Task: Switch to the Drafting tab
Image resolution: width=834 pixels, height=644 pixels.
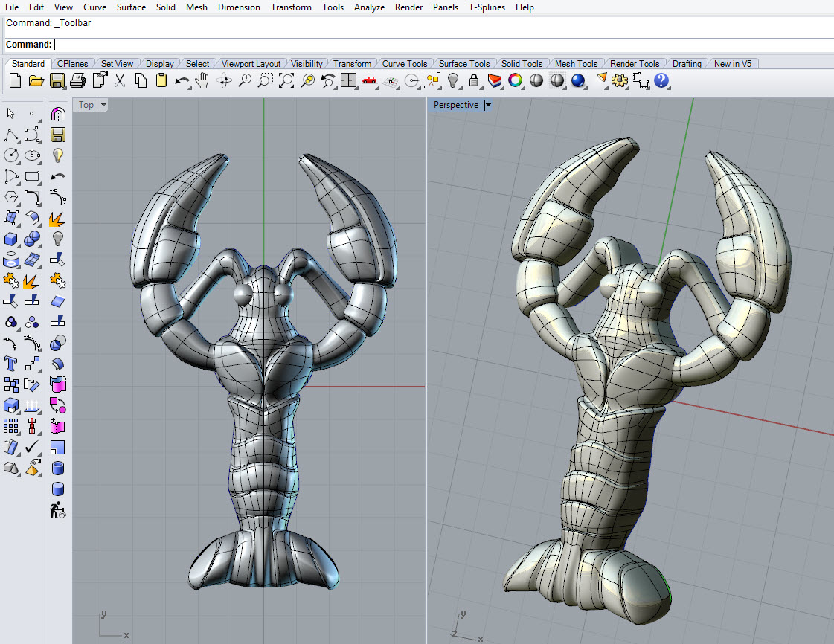Action: [x=687, y=64]
